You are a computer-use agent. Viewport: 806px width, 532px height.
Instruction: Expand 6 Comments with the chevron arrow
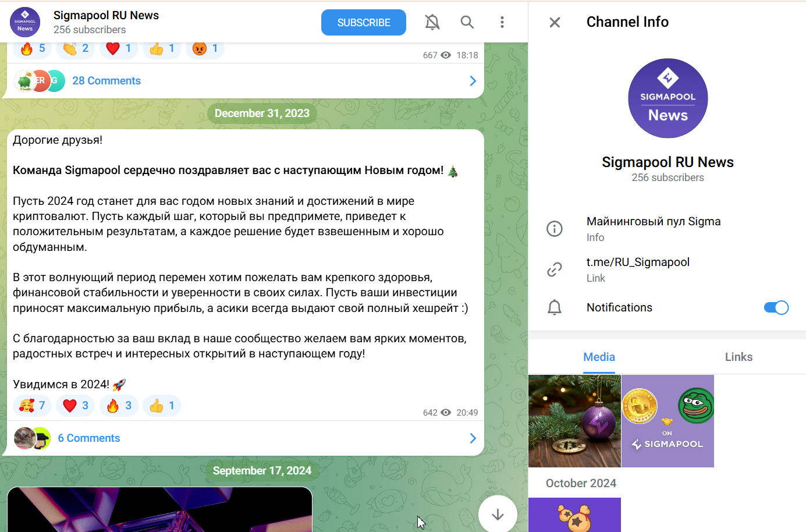pyautogui.click(x=473, y=438)
